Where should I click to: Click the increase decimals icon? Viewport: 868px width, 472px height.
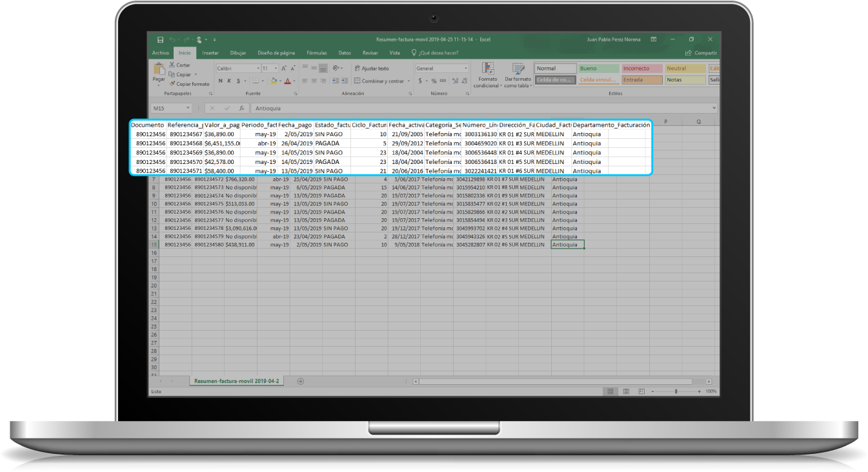[455, 81]
